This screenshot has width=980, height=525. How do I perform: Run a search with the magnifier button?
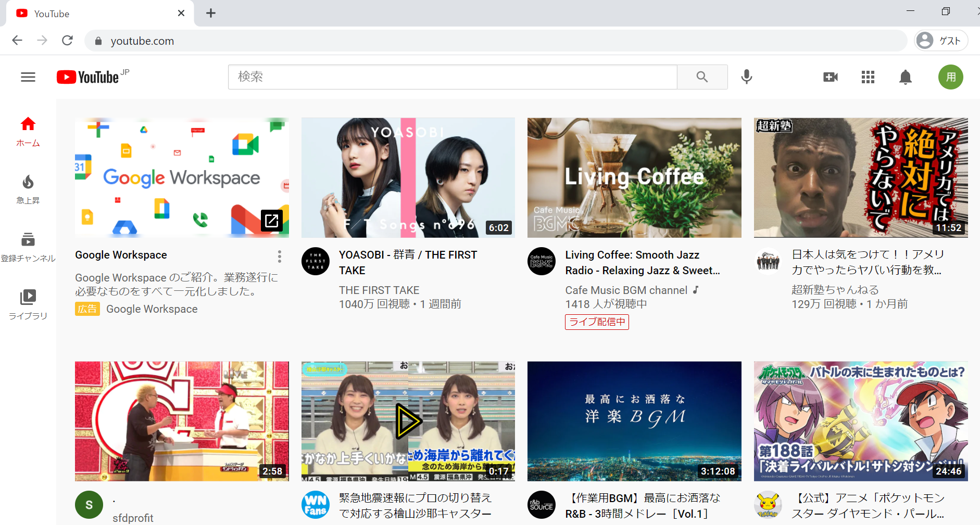pyautogui.click(x=702, y=76)
